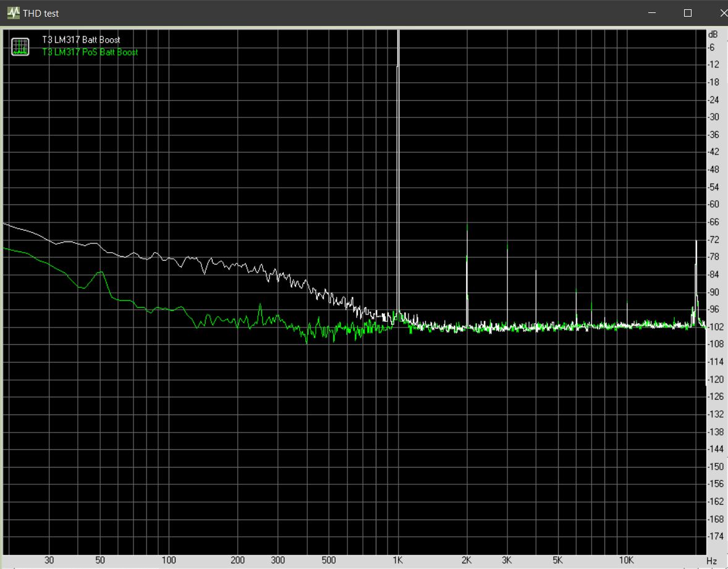Click the -6 dB axis label
The width and height of the screenshot is (728, 569).
coord(711,48)
